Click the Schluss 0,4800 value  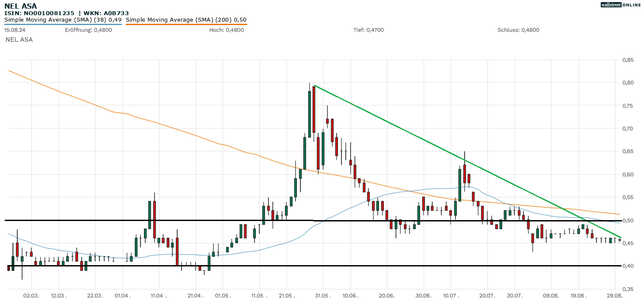pyautogui.click(x=518, y=30)
